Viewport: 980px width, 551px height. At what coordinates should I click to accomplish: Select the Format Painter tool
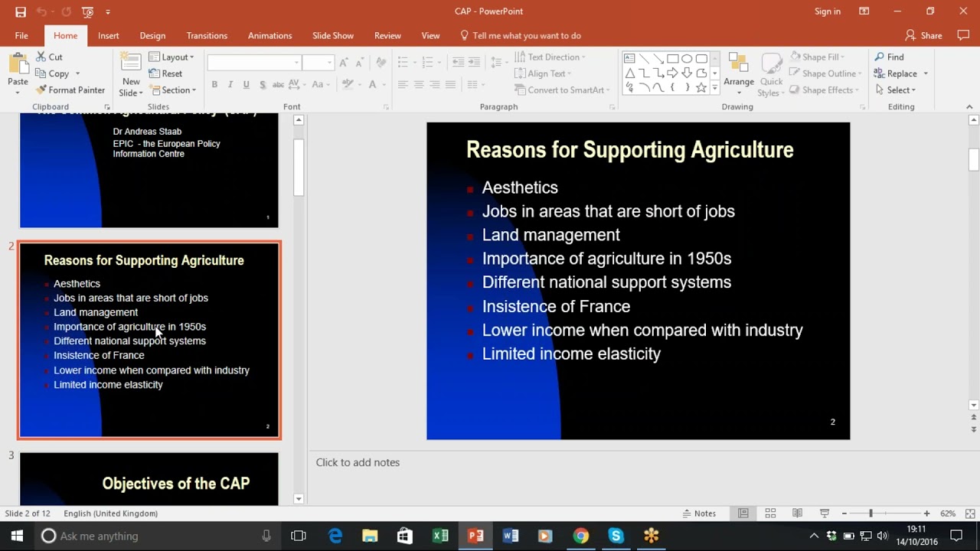(x=70, y=90)
